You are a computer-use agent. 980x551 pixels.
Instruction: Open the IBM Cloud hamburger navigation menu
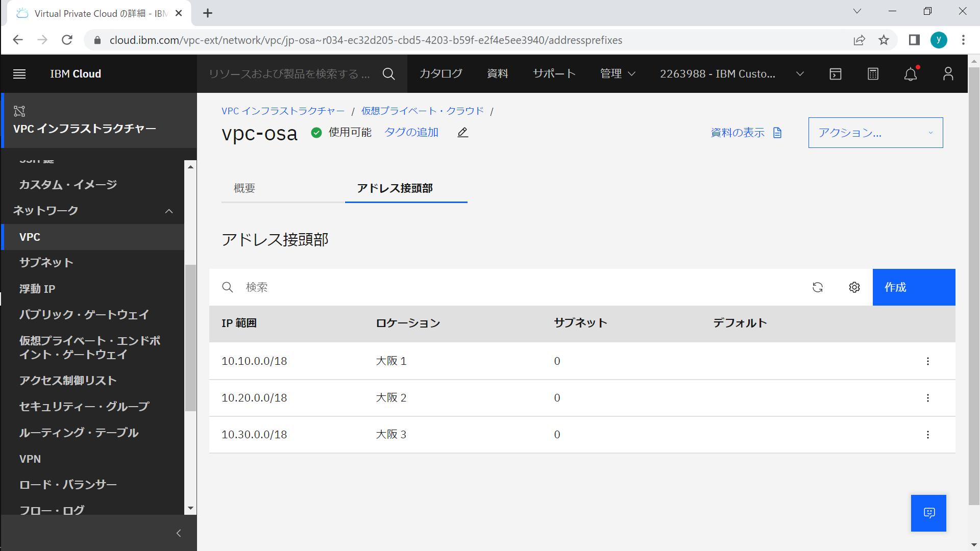point(19,74)
